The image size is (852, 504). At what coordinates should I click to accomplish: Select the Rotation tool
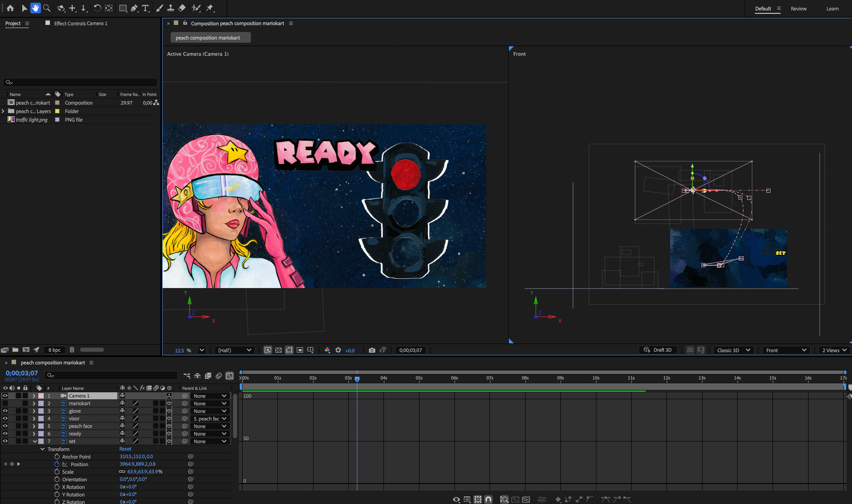97,8
